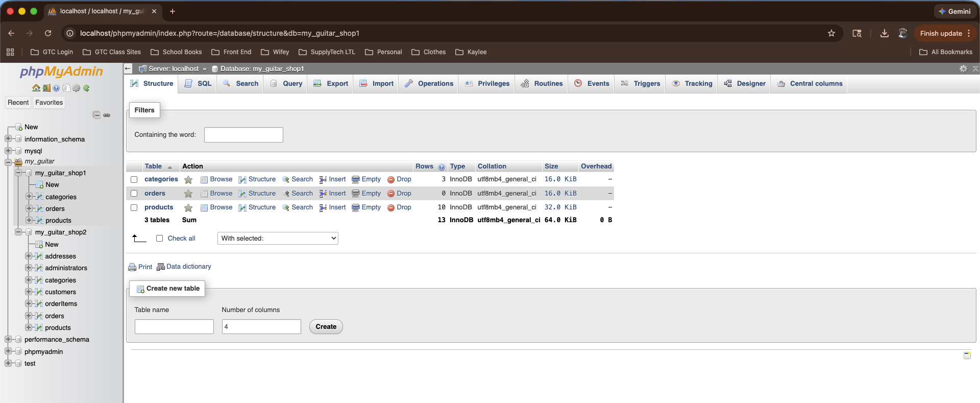Click the Rows help question icon
Viewport: 980px width, 403px height.
pos(442,167)
